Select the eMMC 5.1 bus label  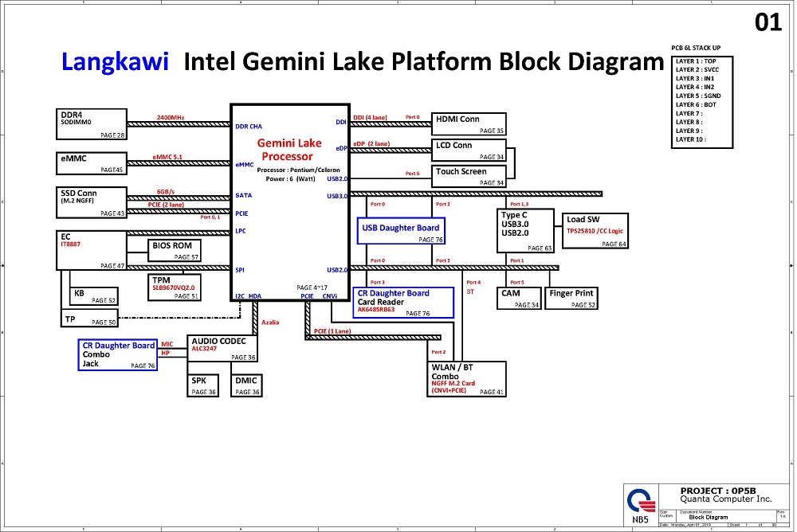pyautogui.click(x=167, y=157)
